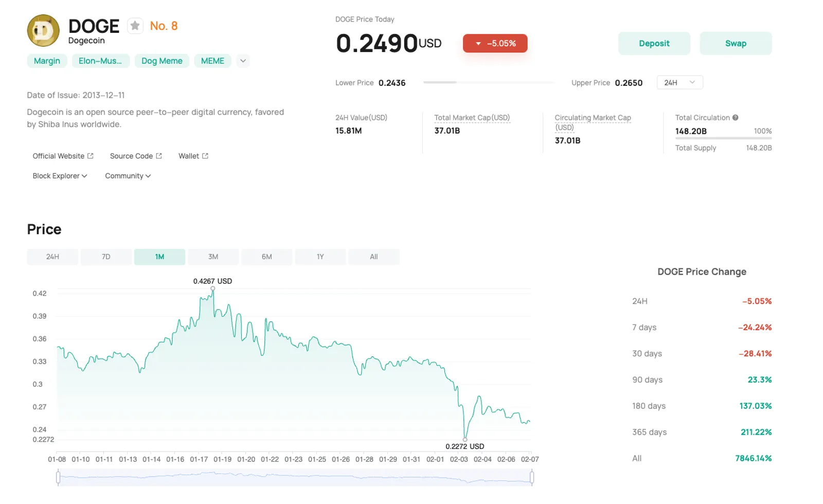
Task: Switch chart to 7D tab
Action: pos(106,257)
